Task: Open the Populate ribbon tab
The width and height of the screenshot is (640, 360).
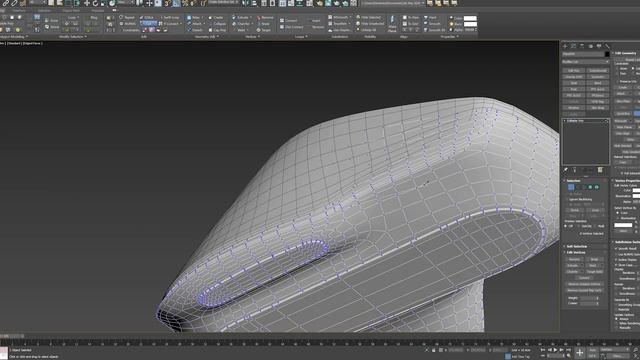Action: pyautogui.click(x=98, y=11)
